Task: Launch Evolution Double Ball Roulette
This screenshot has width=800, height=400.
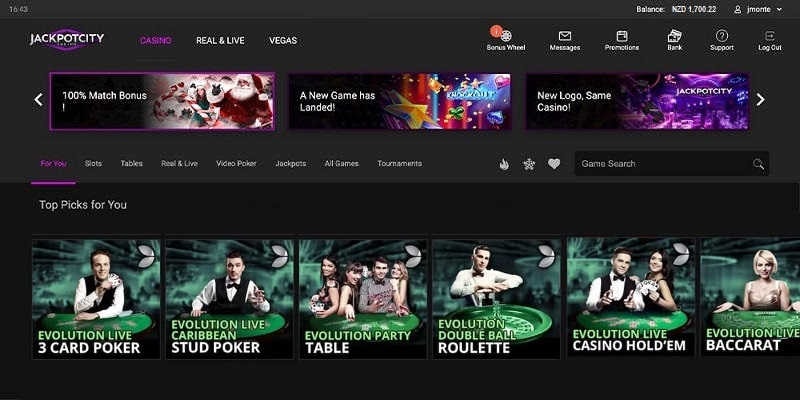Action: [496, 299]
